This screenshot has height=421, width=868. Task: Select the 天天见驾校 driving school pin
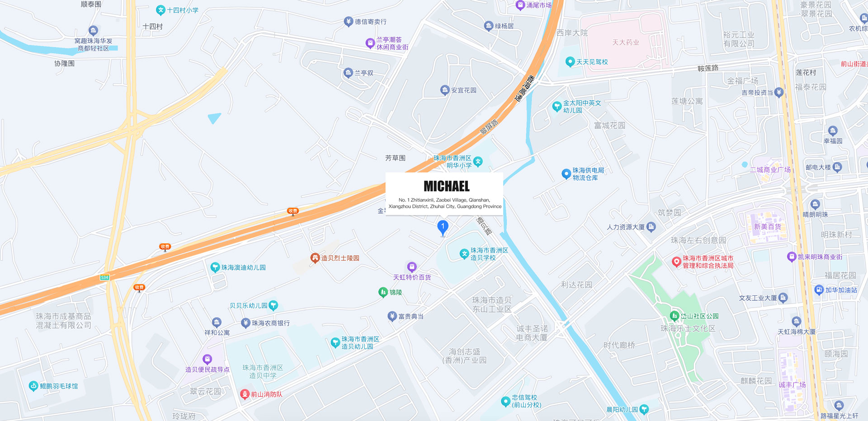click(x=570, y=61)
